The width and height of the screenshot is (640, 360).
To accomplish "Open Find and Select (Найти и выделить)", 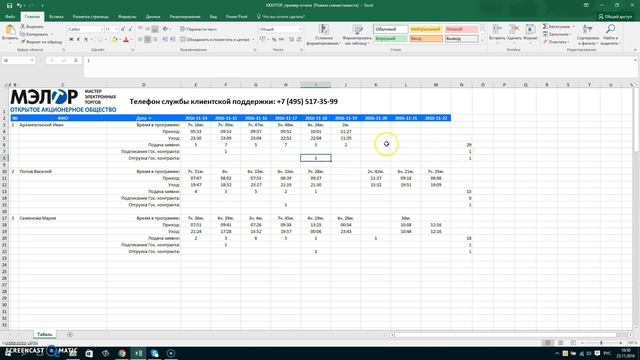I will [611, 35].
